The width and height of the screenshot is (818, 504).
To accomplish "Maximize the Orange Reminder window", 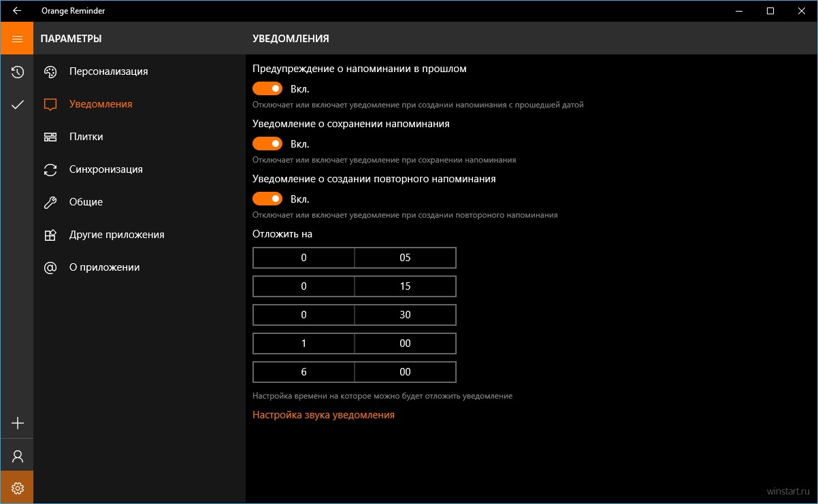I will pyautogui.click(x=770, y=11).
